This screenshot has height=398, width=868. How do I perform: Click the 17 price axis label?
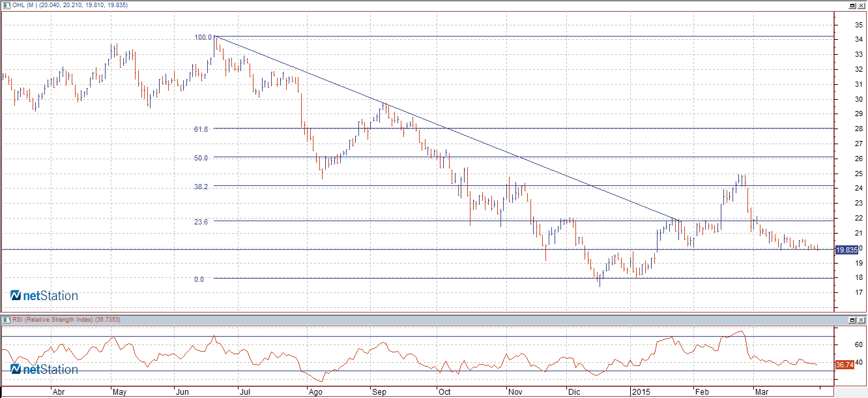coord(859,292)
